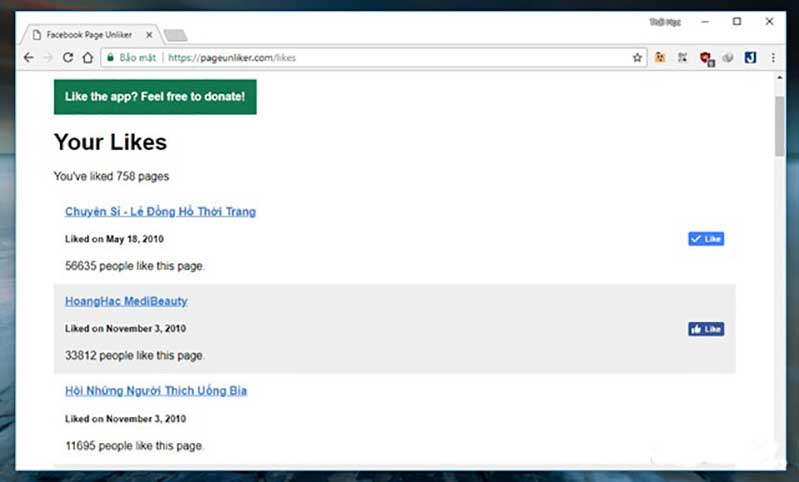Image resolution: width=799 pixels, height=482 pixels.
Task: Reload the page with the refresh icon
Action: click(x=68, y=58)
